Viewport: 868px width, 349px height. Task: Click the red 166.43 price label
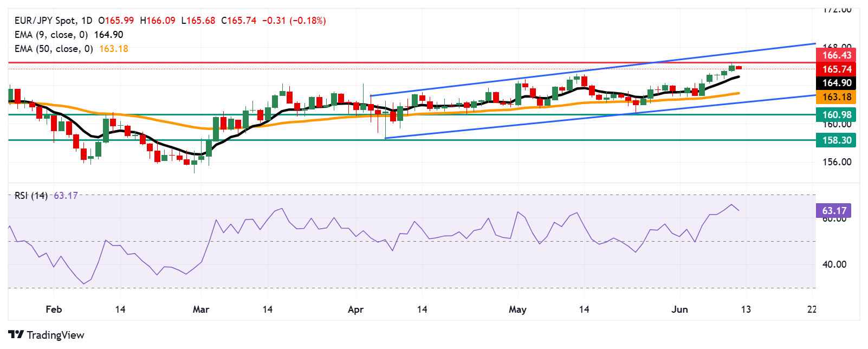tap(837, 55)
